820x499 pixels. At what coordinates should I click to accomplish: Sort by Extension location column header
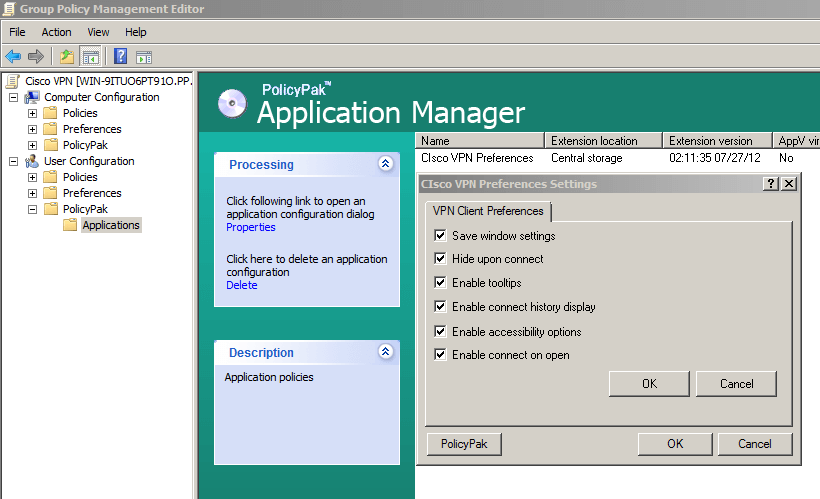click(x=603, y=141)
